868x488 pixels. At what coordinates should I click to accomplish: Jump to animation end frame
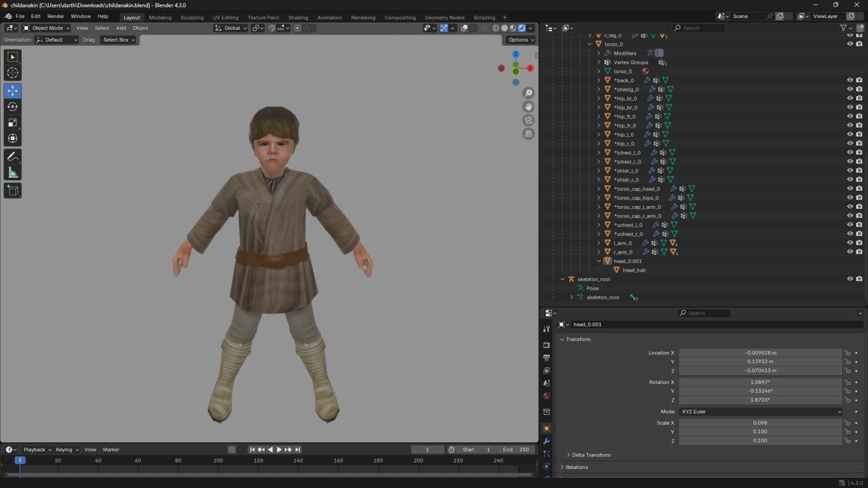[297, 450]
